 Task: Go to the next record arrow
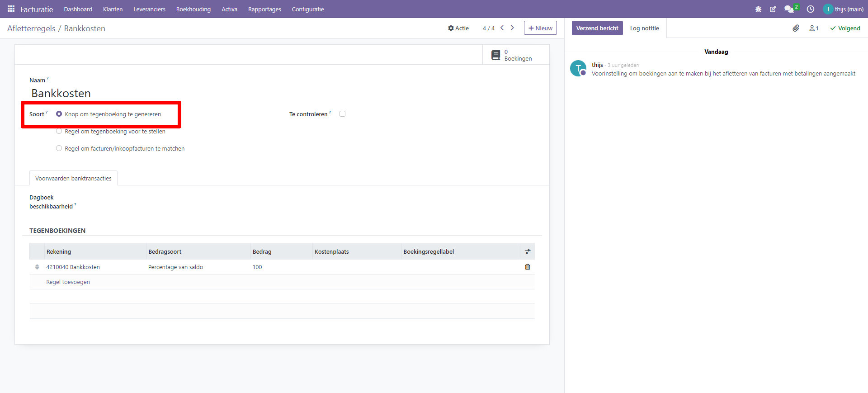(x=512, y=28)
